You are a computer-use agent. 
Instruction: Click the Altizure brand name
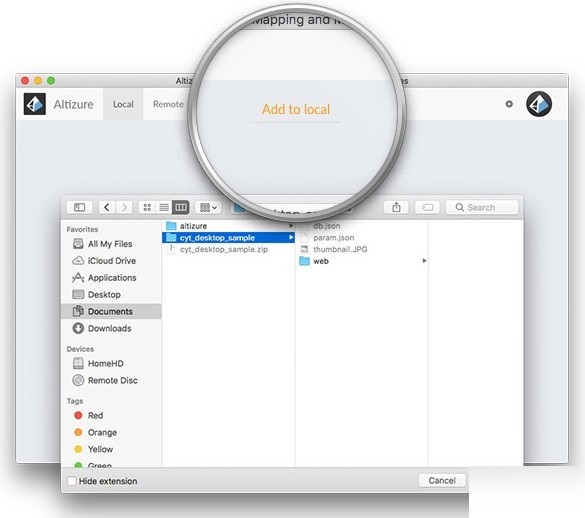(73, 104)
